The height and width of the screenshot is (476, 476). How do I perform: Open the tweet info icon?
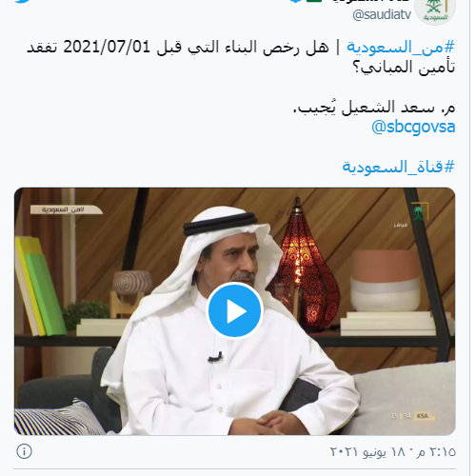point(24,451)
